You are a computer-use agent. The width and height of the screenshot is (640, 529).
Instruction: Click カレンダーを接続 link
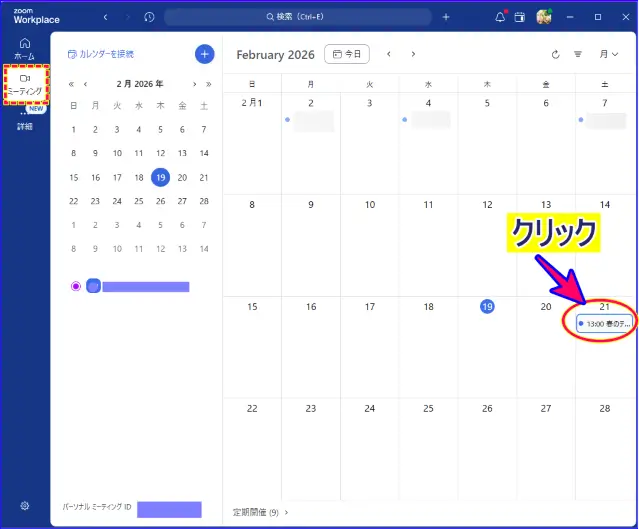tap(101, 54)
